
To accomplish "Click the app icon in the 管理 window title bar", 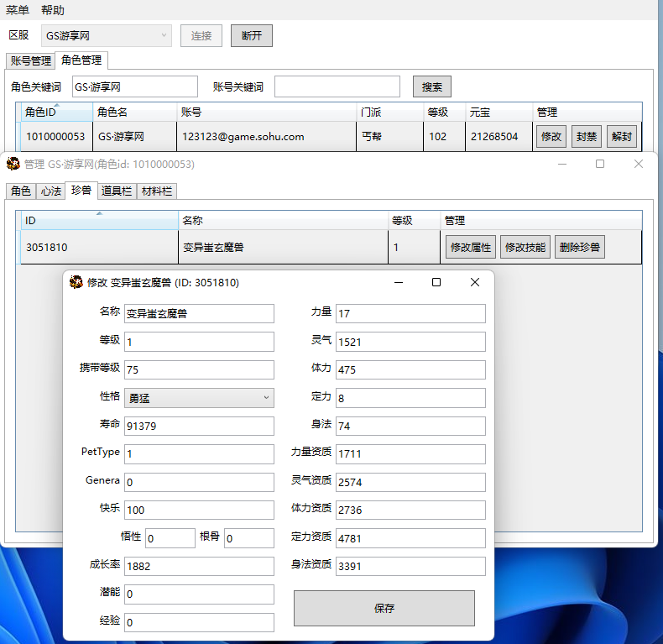I will 13,164.
